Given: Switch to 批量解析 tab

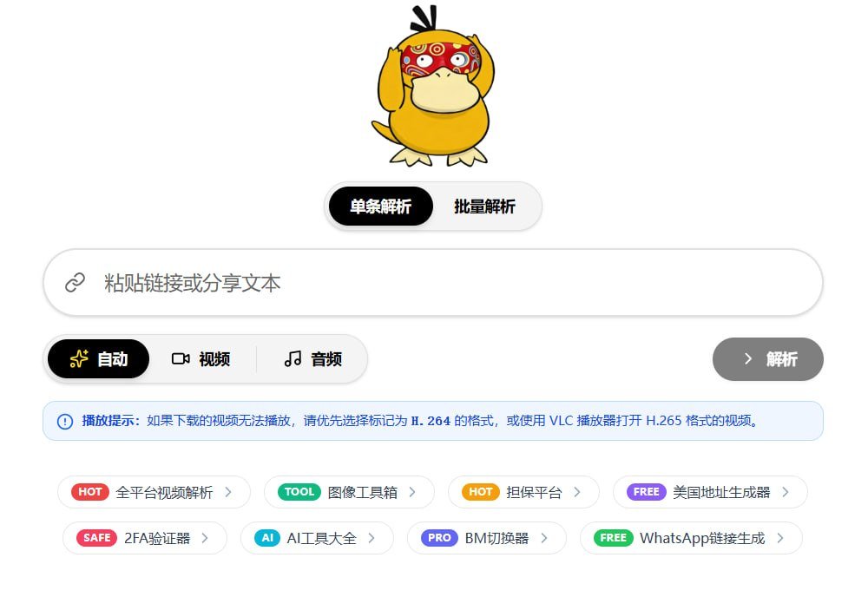Looking at the screenshot, I should tap(484, 207).
